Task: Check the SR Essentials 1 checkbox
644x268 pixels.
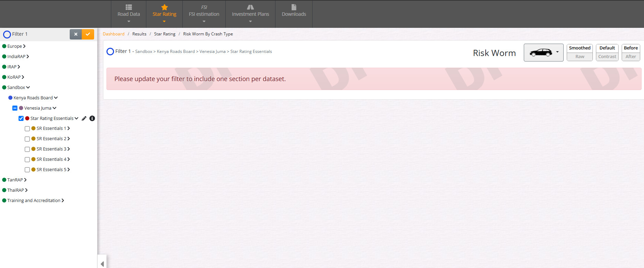Action: [27, 129]
